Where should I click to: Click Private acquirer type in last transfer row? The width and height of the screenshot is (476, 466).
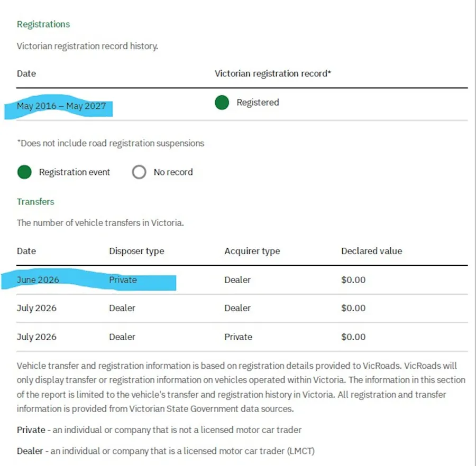click(x=239, y=337)
